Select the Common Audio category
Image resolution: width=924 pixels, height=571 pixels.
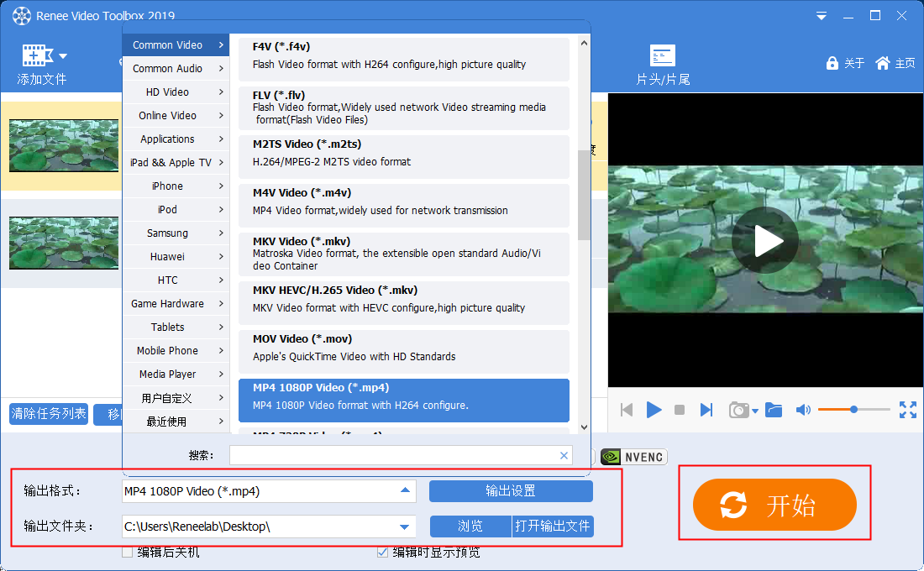click(176, 68)
